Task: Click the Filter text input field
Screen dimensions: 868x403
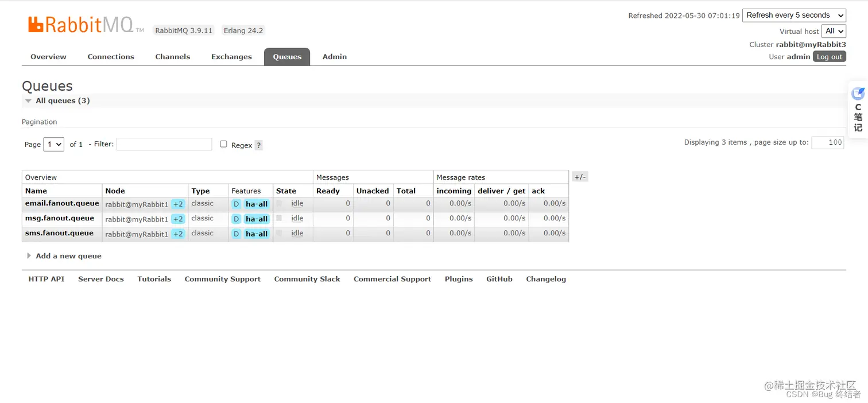Action: [x=164, y=144]
